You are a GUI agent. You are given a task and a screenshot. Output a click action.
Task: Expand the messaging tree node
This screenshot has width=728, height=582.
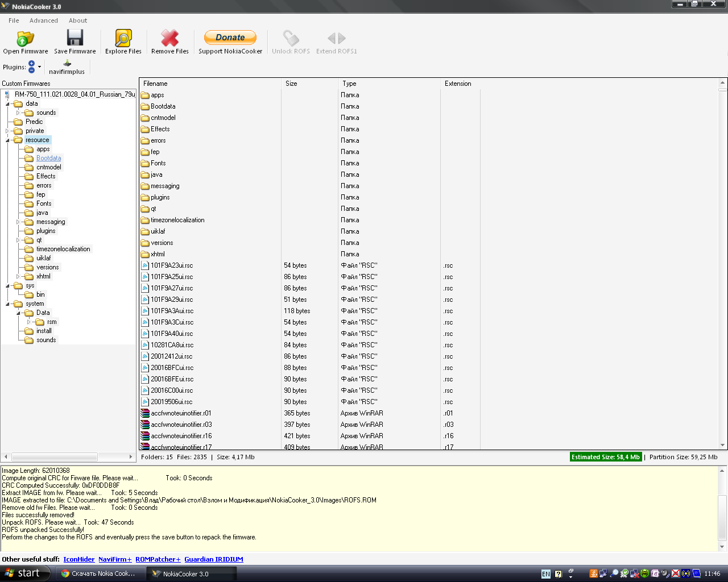coord(18,222)
